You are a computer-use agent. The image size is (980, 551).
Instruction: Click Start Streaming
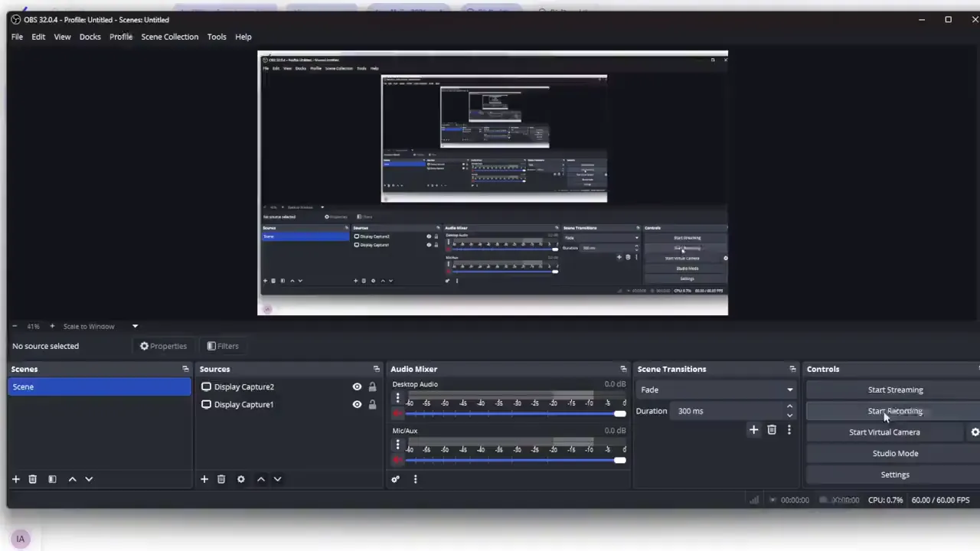click(x=895, y=390)
